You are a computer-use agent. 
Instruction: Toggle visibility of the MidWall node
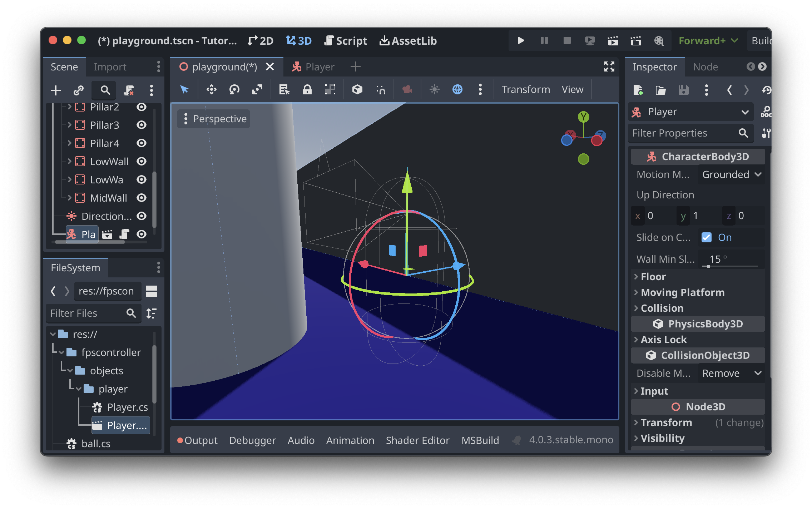141,198
